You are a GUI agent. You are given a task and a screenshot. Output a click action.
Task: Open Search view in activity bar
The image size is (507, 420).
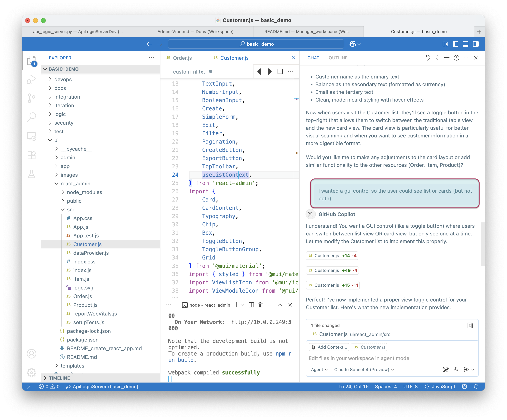(x=31, y=117)
